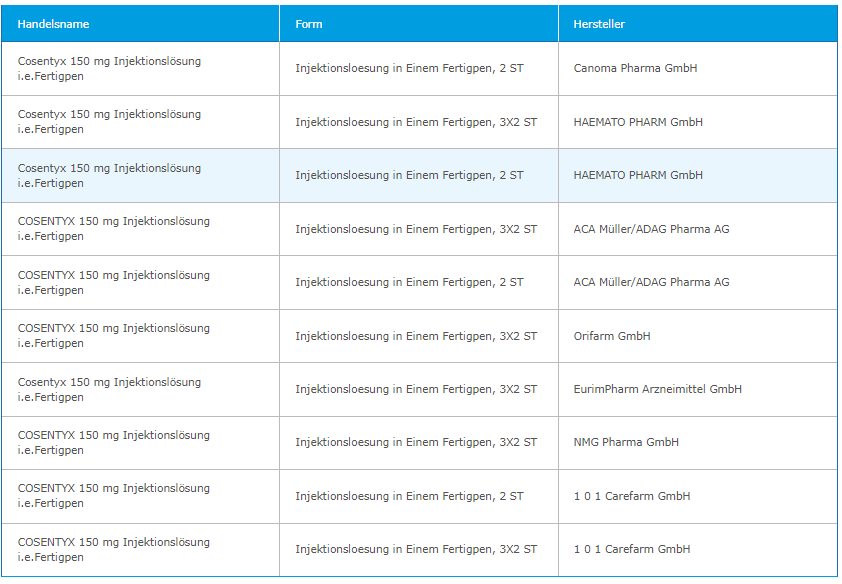
Task: Click the NMG Pharma GmbH manufacturer cell
Action: (626, 442)
